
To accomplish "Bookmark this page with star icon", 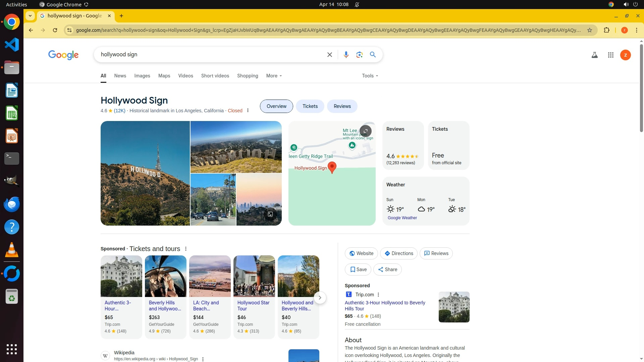I will click(x=589, y=30).
